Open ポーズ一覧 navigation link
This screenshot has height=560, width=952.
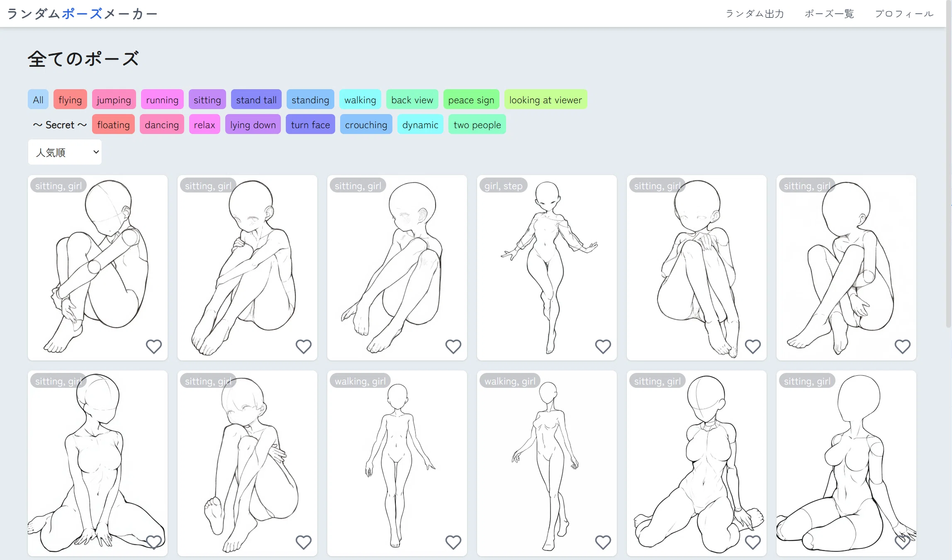click(829, 14)
